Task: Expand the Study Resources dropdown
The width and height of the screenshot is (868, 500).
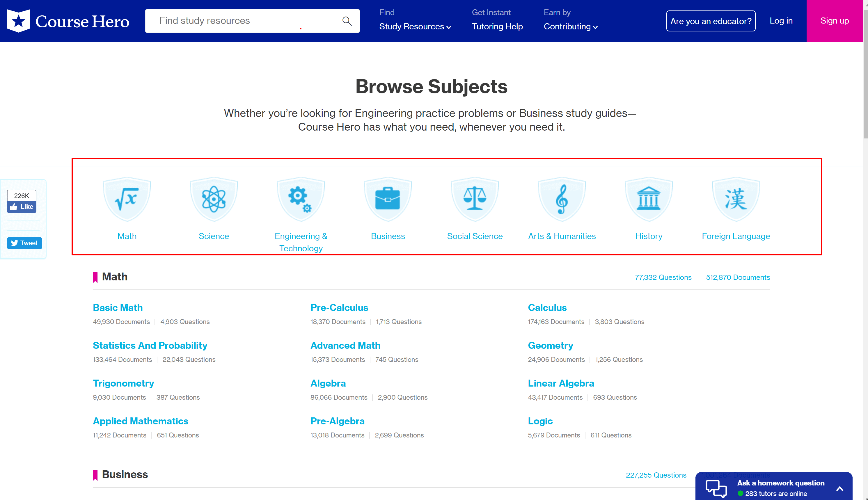Action: [x=415, y=27]
